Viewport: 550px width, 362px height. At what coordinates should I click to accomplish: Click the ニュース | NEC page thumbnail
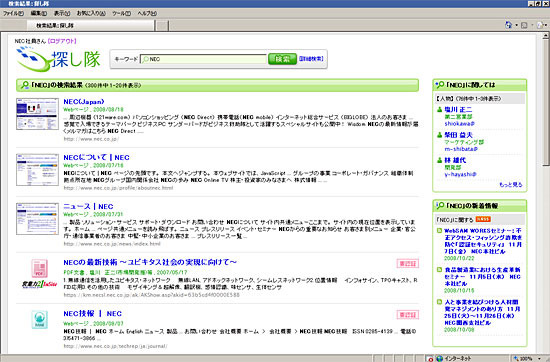pos(38,219)
